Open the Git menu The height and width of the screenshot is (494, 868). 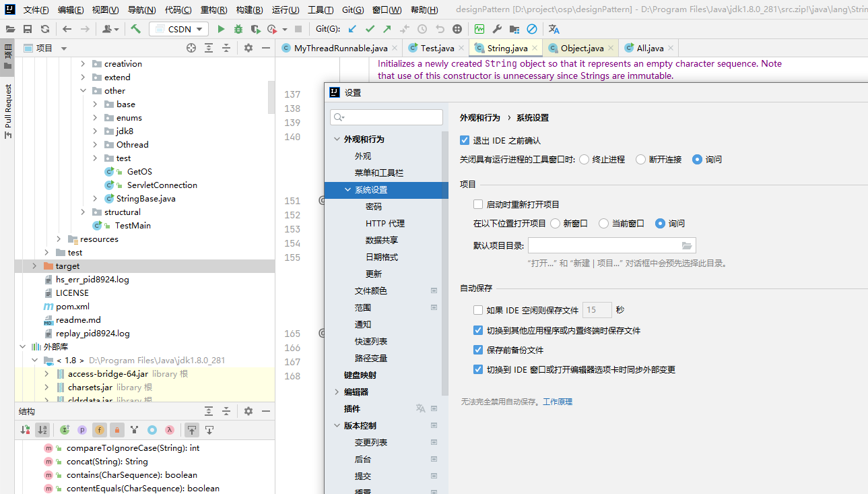coord(353,10)
